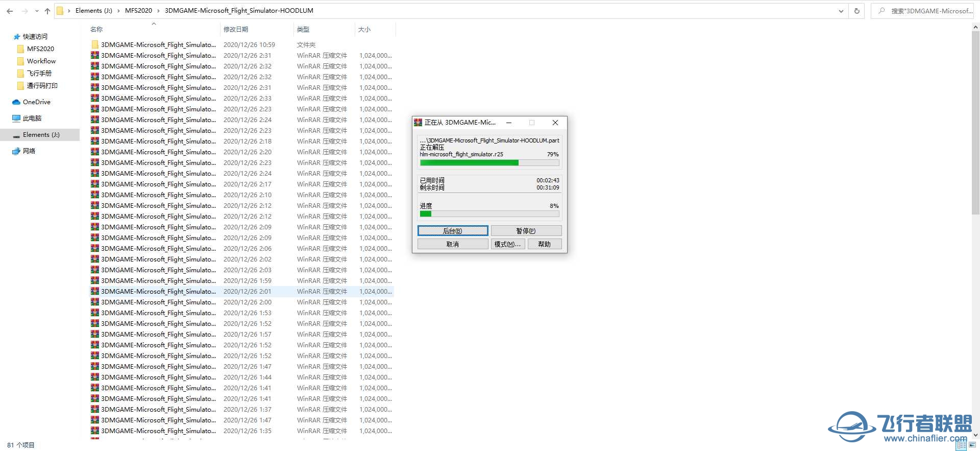Click the 帮助 help button
The image size is (980, 451).
[545, 244]
